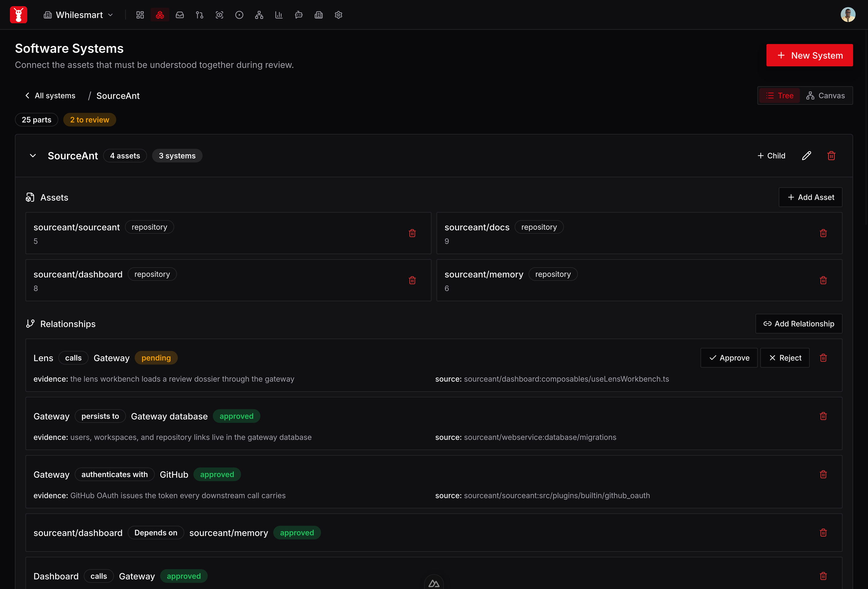This screenshot has width=868, height=589.
Task: Click the useLensWorkbench.ts source path
Action: tap(566, 379)
